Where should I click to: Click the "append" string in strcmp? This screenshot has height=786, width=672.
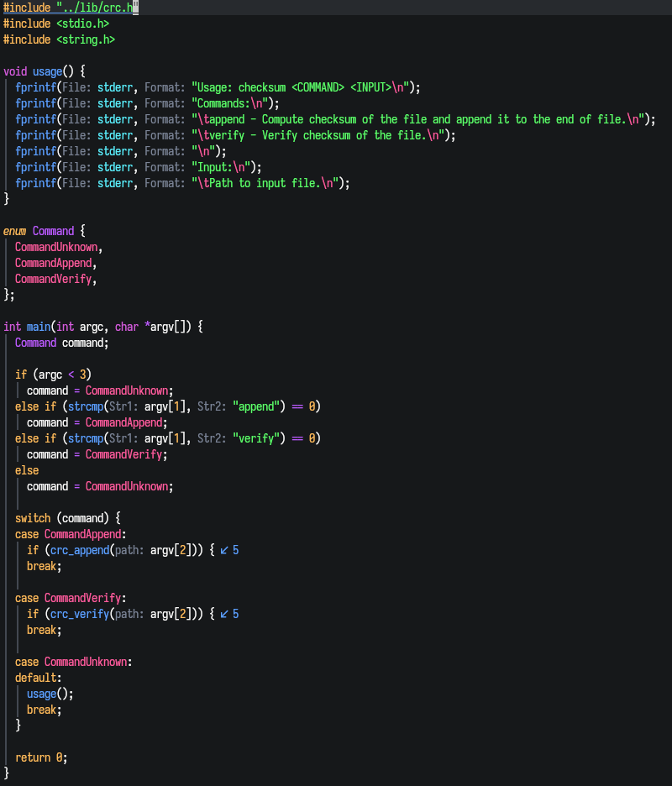pyautogui.click(x=256, y=406)
